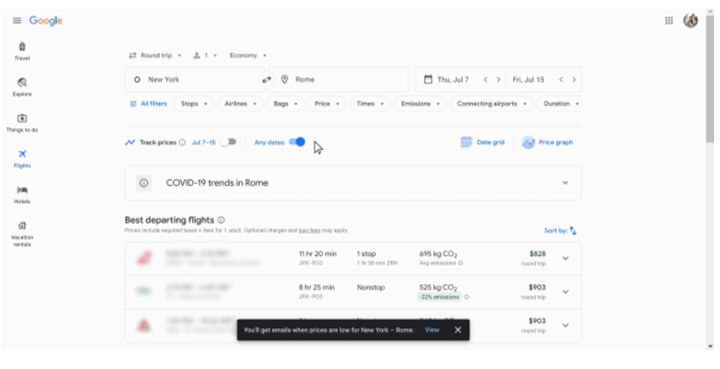Click Avg emissions info icon
The height and width of the screenshot is (369, 720).
pyautogui.click(x=461, y=263)
